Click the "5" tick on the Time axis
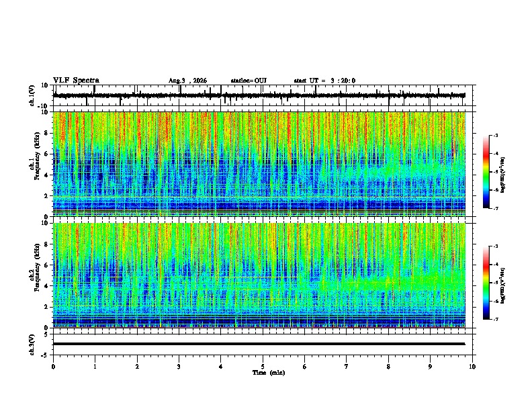 [x=263, y=367]
